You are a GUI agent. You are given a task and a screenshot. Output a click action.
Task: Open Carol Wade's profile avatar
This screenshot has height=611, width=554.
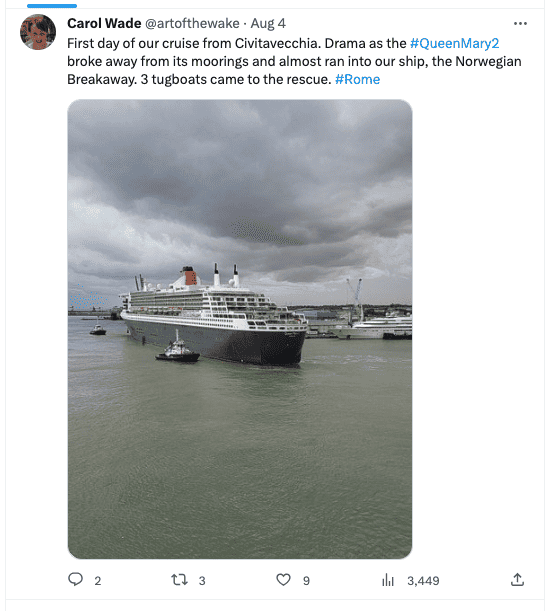(38, 32)
